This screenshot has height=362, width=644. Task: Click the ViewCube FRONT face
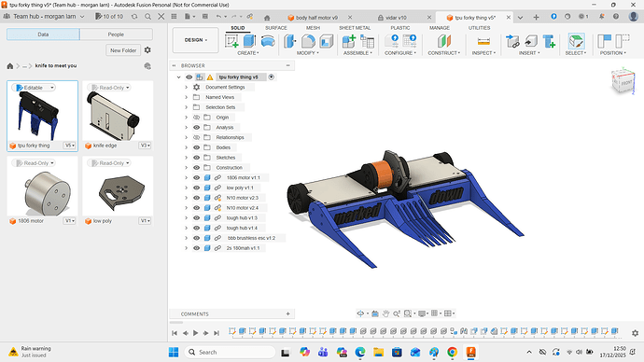pyautogui.click(x=625, y=83)
